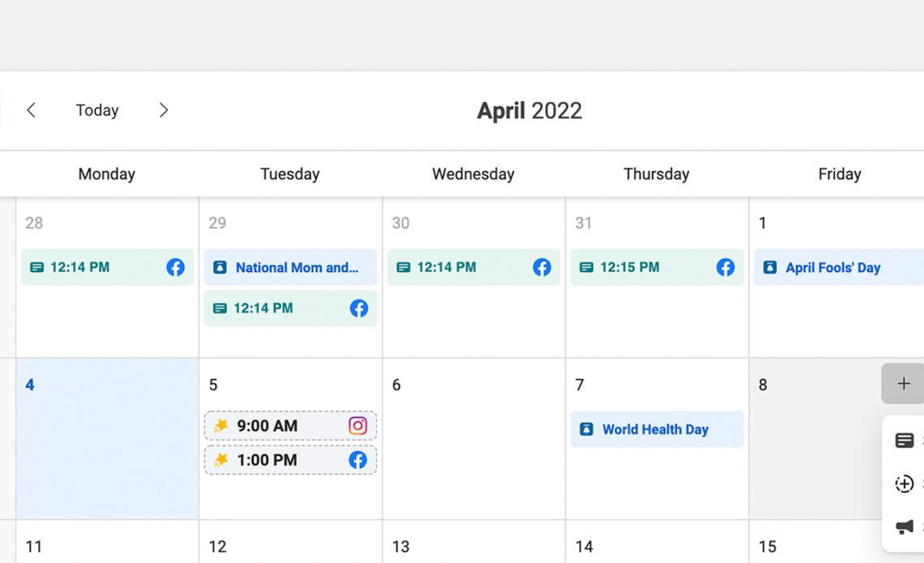Go to the previous month arrow

(x=31, y=110)
